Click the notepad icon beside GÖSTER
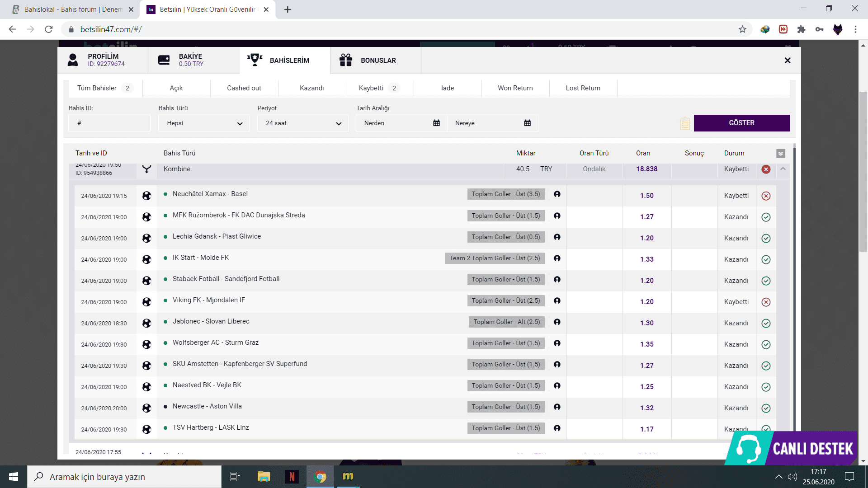The image size is (868, 488). click(x=685, y=123)
